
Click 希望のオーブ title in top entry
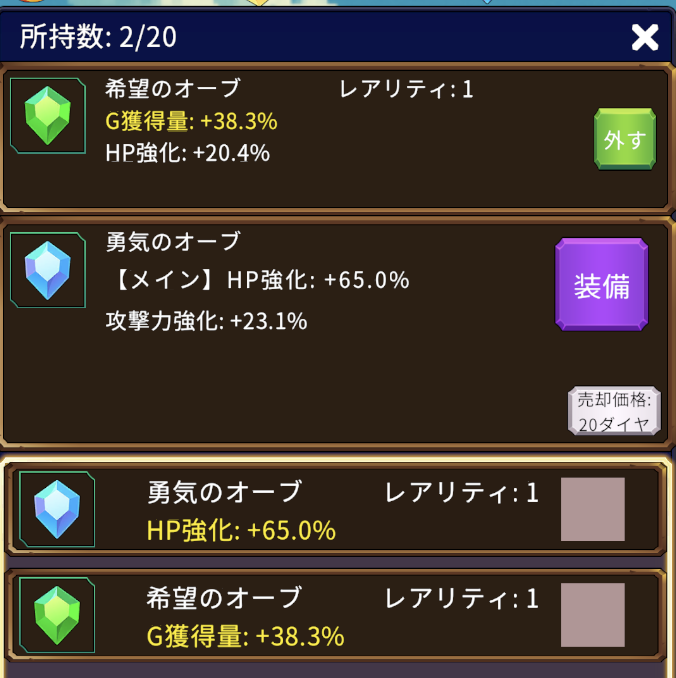pos(172,89)
